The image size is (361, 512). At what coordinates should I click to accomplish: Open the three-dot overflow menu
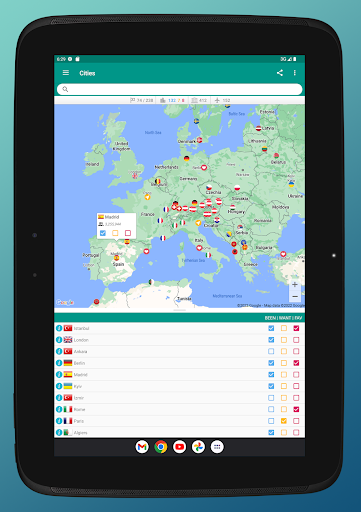coord(295,73)
